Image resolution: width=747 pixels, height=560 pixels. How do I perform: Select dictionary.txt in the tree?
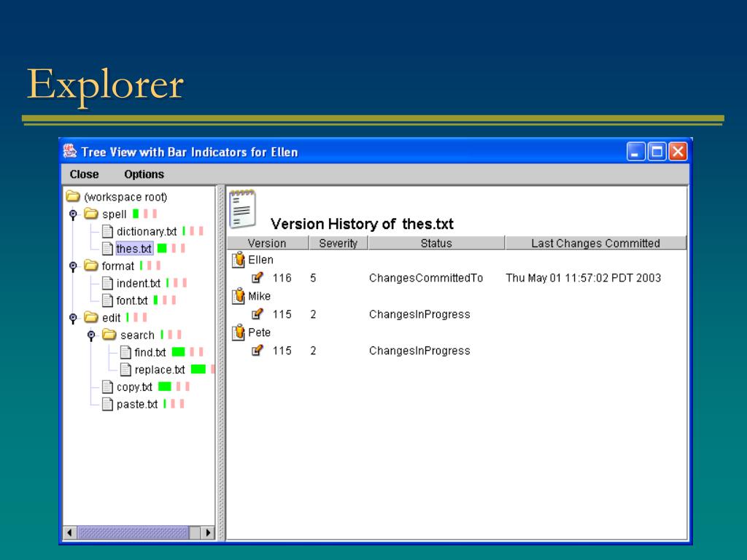pos(147,231)
